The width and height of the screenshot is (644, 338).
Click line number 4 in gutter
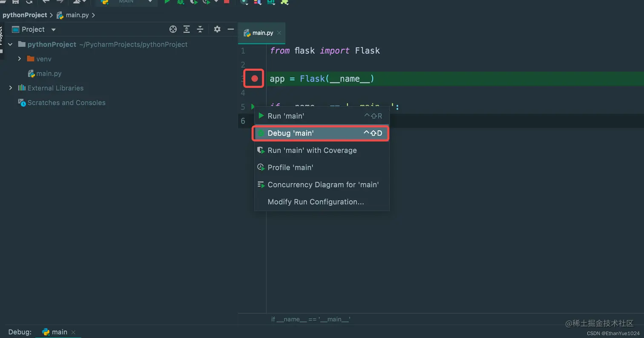243,92
